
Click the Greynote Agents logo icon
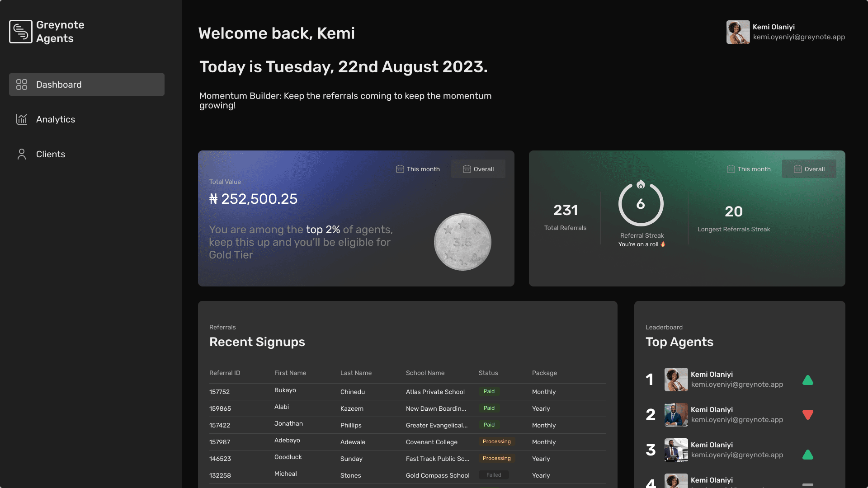tap(21, 32)
